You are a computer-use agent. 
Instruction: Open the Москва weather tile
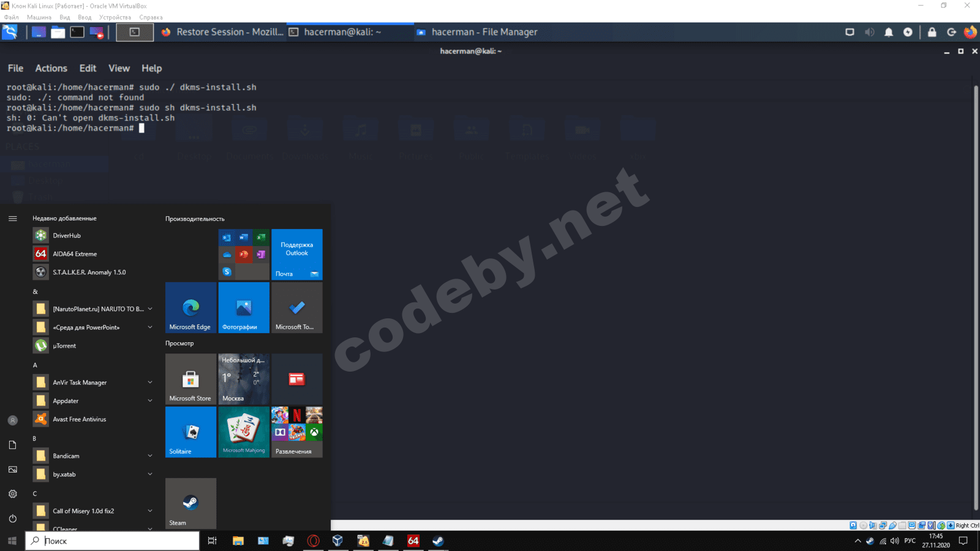pos(244,379)
